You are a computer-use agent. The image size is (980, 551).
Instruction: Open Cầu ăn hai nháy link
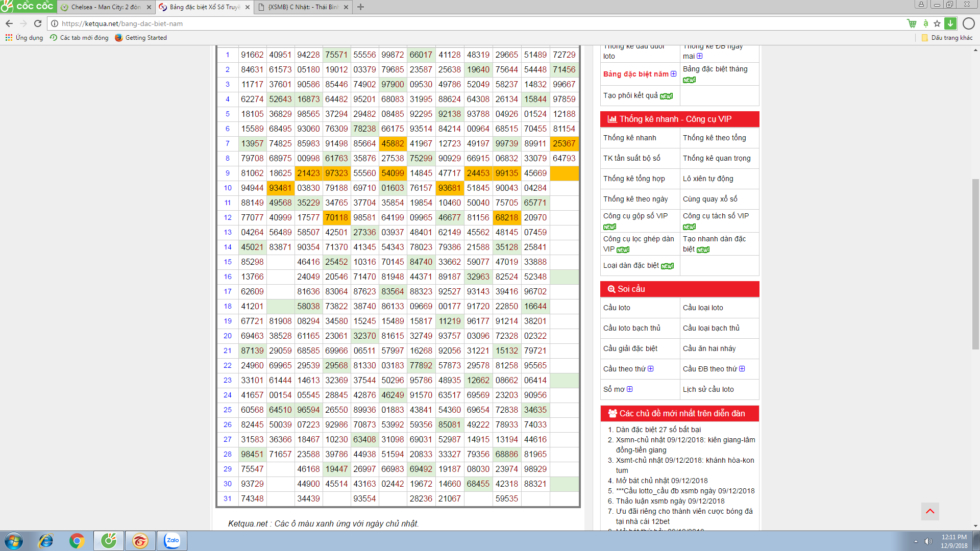coord(709,348)
